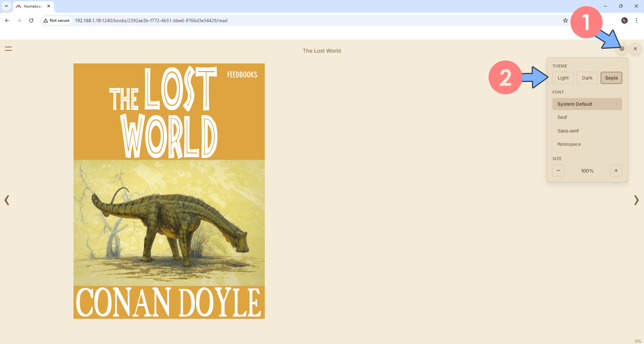The image size is (644, 344).
Task: Go to the previous page arrow
Action: click(x=7, y=200)
